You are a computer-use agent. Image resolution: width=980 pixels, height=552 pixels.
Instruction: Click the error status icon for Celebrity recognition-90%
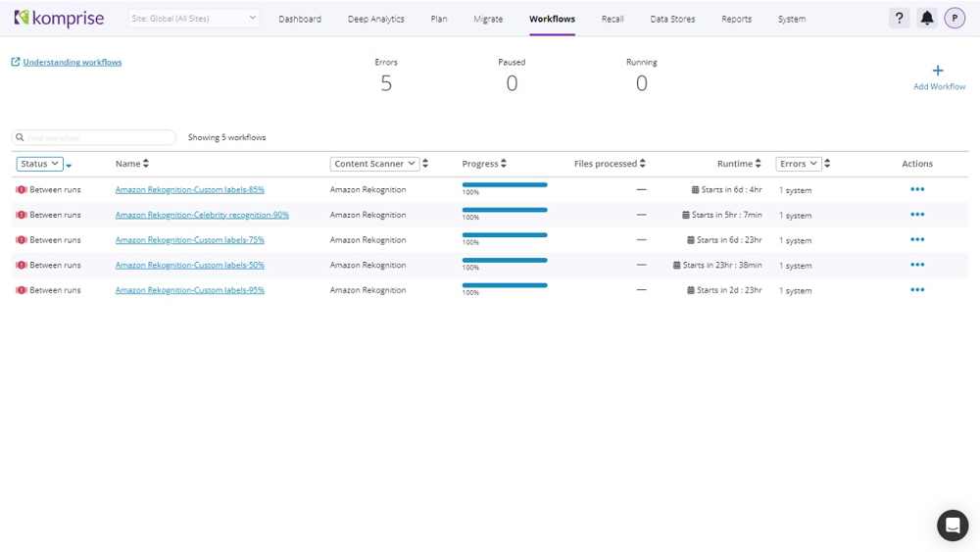22,215
